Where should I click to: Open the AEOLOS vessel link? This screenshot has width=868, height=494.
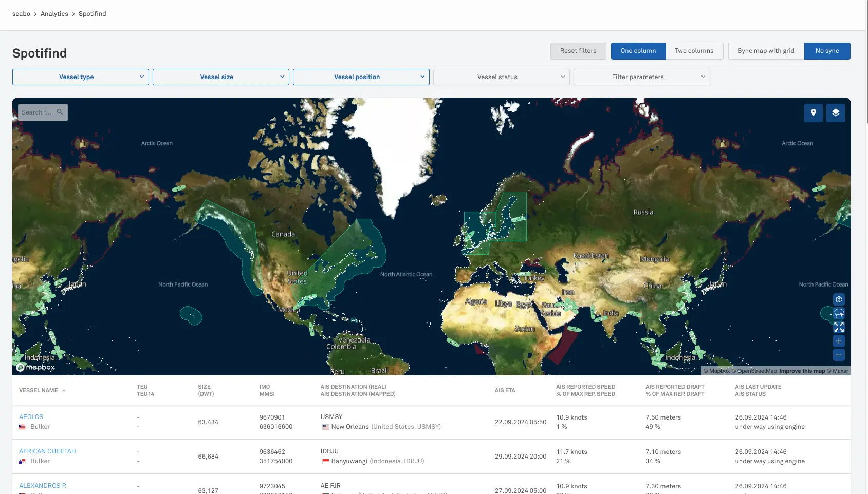pyautogui.click(x=31, y=417)
